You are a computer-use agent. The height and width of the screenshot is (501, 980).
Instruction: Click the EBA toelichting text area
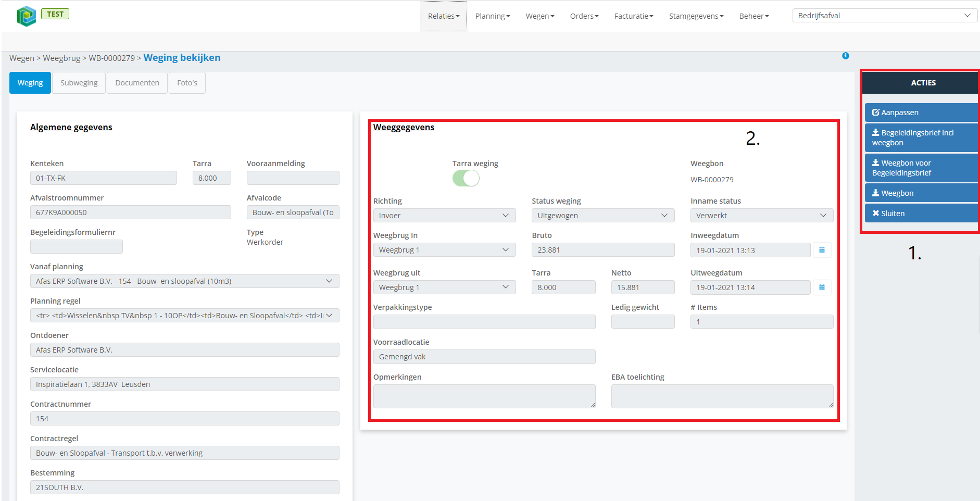pyautogui.click(x=722, y=396)
